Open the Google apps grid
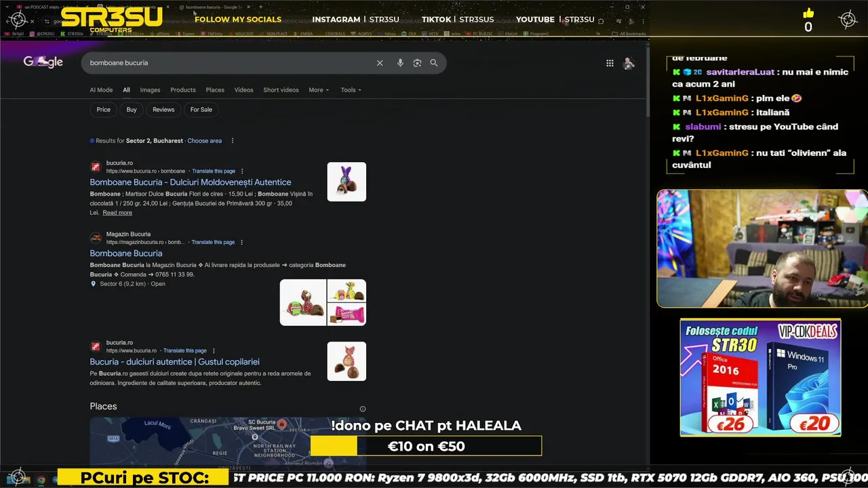This screenshot has width=868, height=488. tap(610, 63)
